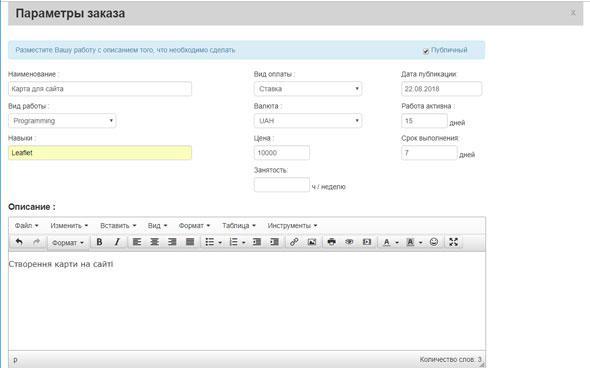Toggle italic formatting
The width and height of the screenshot is (590, 368).
tap(117, 242)
